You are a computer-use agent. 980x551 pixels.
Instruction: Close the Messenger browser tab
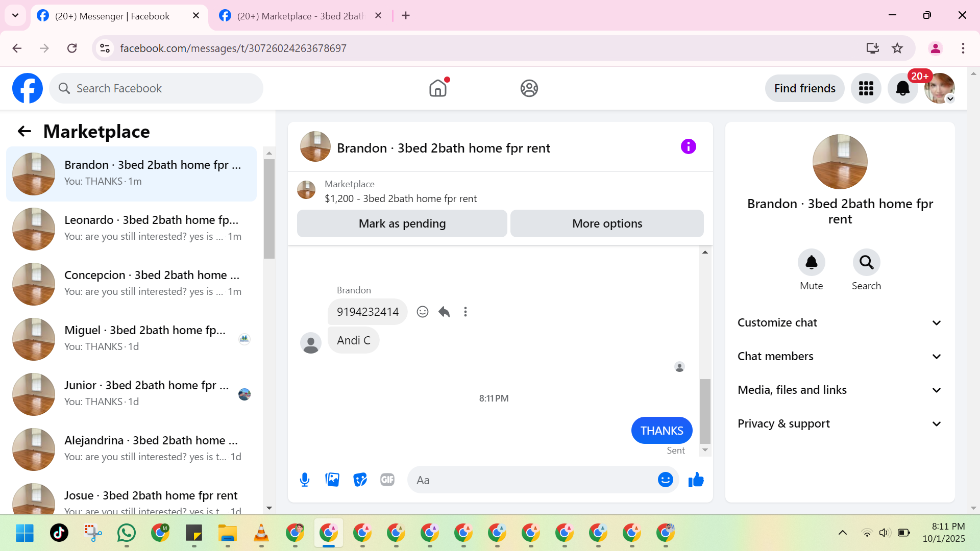(x=196, y=16)
